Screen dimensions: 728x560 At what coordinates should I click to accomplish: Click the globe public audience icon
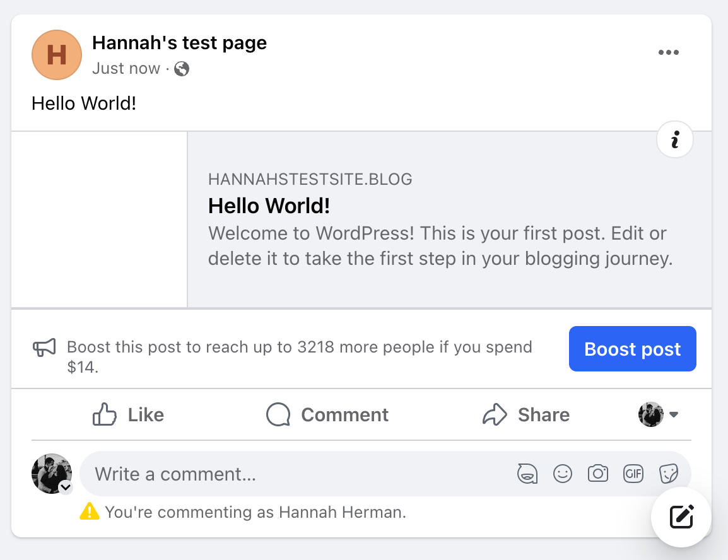pos(182,69)
